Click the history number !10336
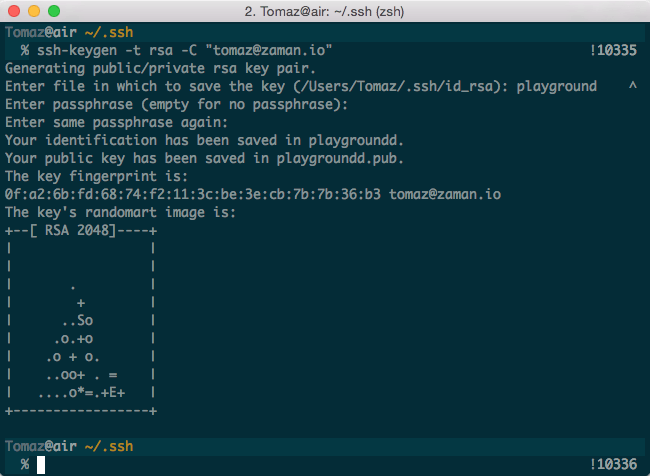The width and height of the screenshot is (650, 476). (613, 464)
